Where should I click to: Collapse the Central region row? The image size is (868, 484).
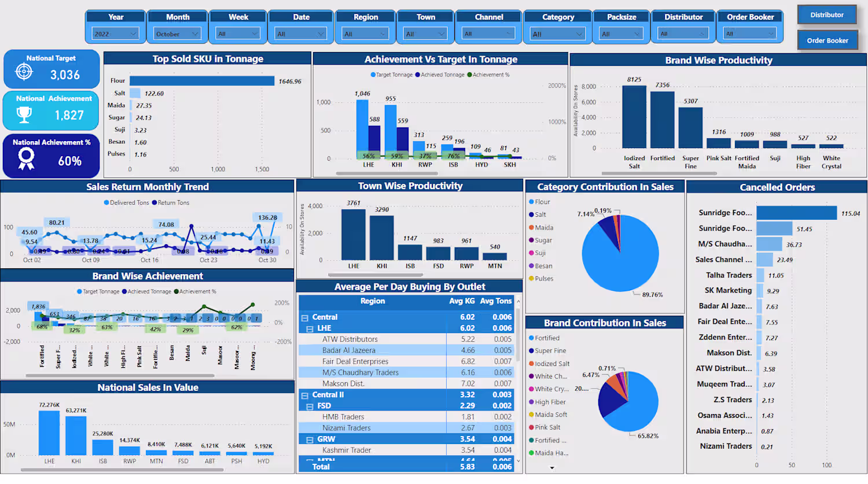[304, 317]
